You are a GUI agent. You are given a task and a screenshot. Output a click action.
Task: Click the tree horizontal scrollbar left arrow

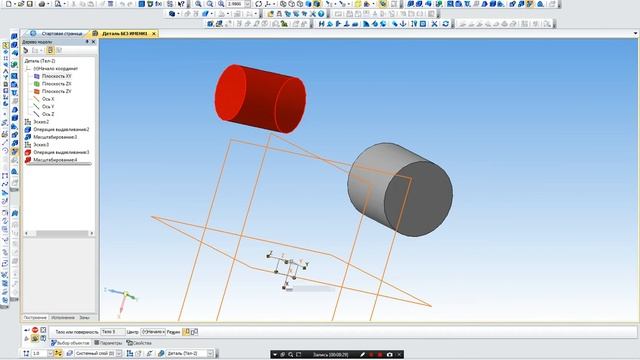[x=27, y=233]
